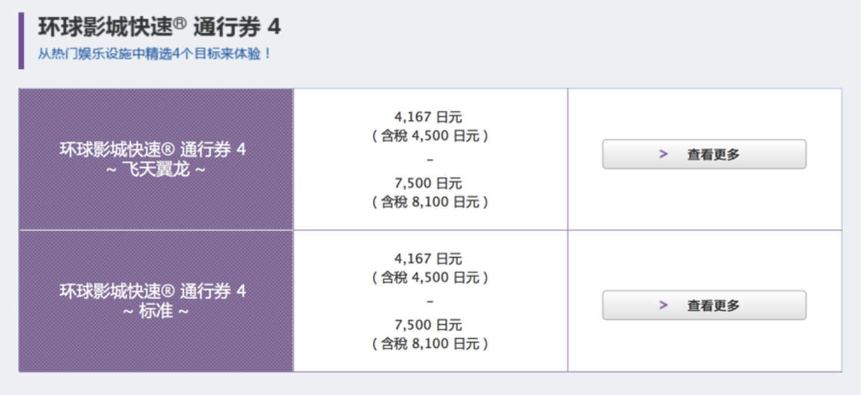This screenshot has height=395, width=868.
Task: Click 含税 4,500 日元 in 飞天翼龙 row
Action: pyautogui.click(x=430, y=136)
